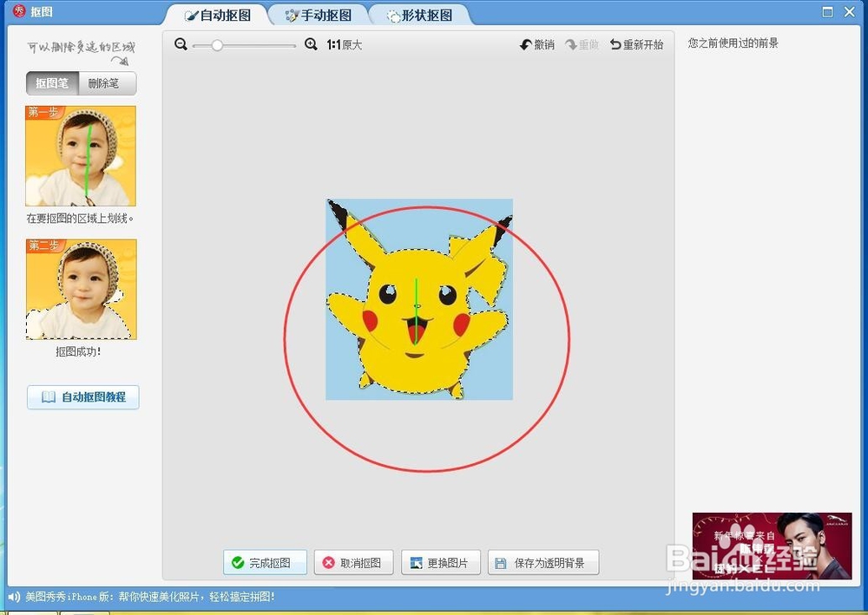Click the 在要抠图的区域上划线 instruction text
This screenshot has height=615, width=868.
[x=80, y=219]
